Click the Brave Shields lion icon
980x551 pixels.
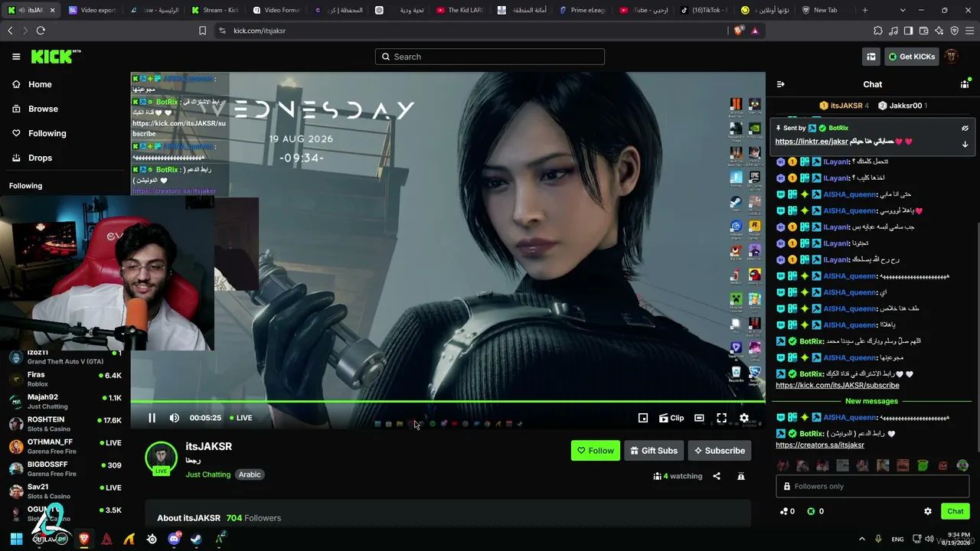click(x=739, y=31)
